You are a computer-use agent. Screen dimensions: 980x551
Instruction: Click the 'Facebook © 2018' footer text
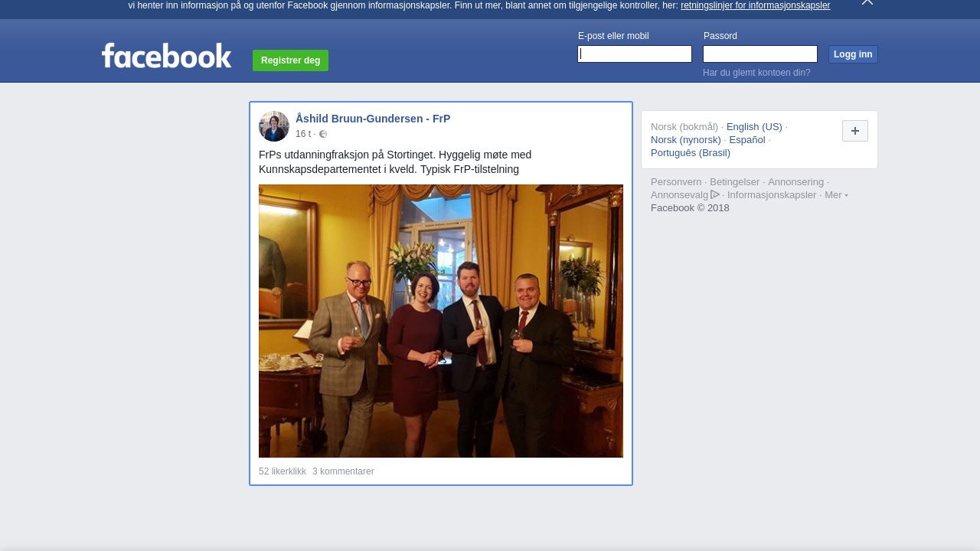tap(690, 208)
